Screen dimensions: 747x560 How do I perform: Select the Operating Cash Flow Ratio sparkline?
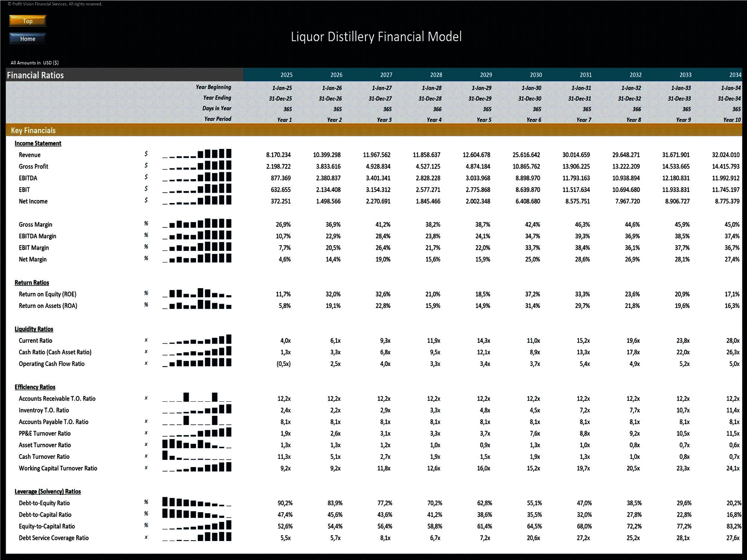click(197, 362)
